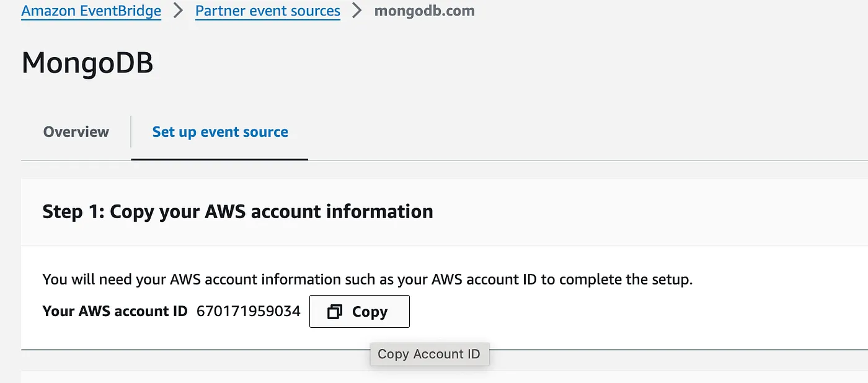868x383 pixels.
Task: Click the underline indicator of the active tab
Action: pyautogui.click(x=219, y=159)
